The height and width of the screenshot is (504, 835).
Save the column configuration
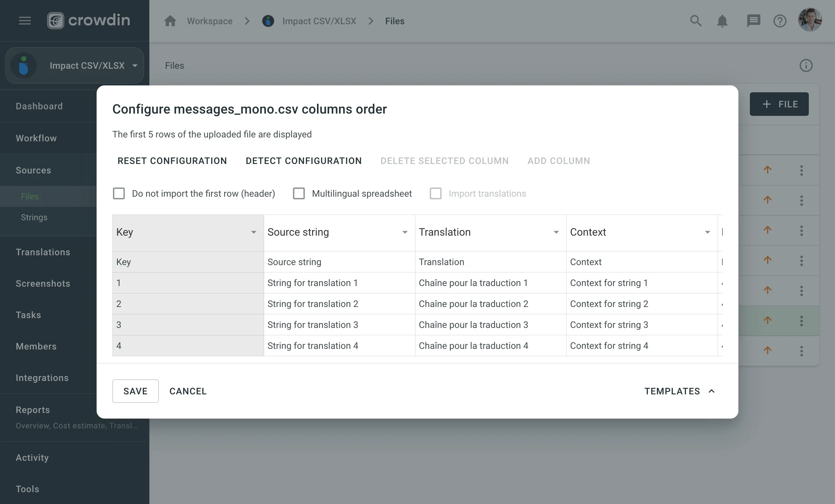click(135, 391)
